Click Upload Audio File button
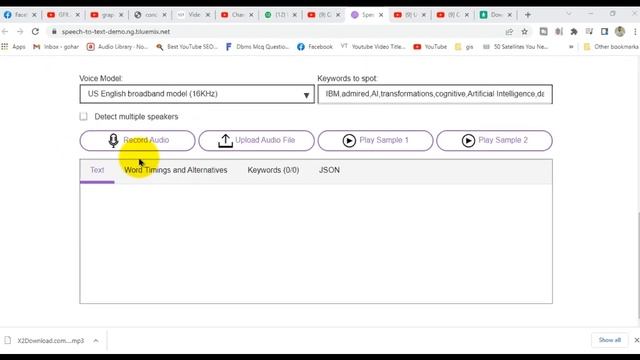Viewport: 640px width, 360px height. click(256, 140)
